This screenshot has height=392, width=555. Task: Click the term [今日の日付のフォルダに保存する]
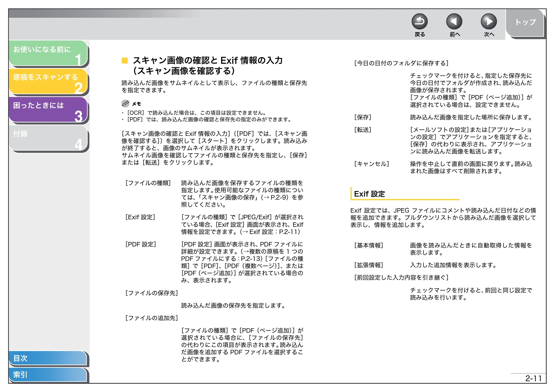(401, 63)
